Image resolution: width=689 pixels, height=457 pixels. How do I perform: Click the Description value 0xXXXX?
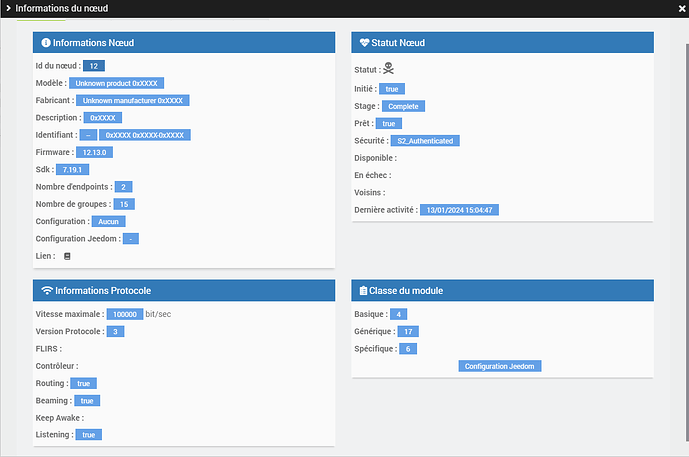pyautogui.click(x=103, y=118)
